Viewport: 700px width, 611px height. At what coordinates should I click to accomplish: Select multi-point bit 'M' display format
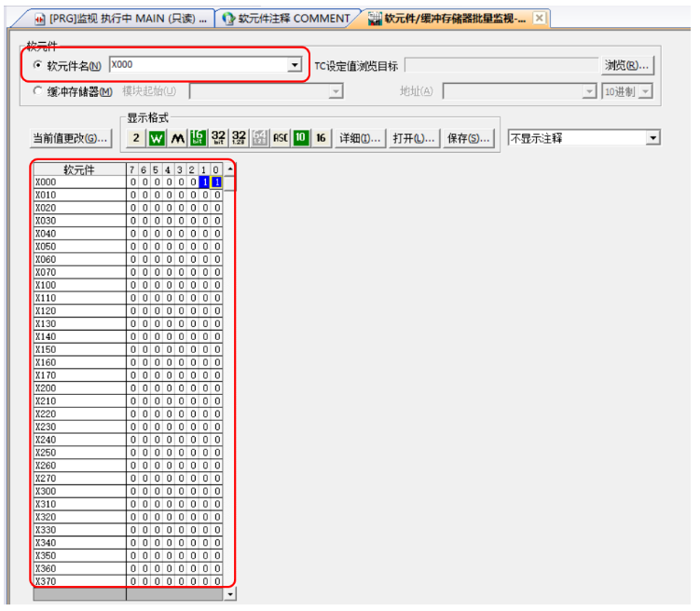pos(178,138)
